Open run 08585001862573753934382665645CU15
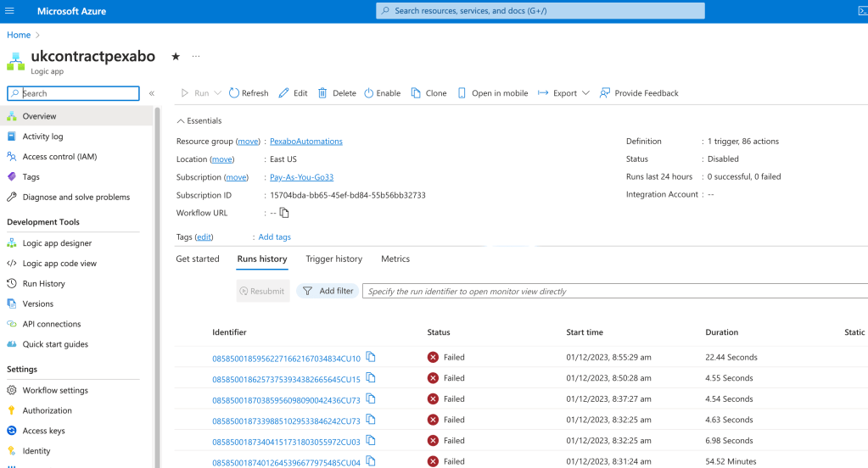Viewport: 868px width, 468px height. point(286,380)
